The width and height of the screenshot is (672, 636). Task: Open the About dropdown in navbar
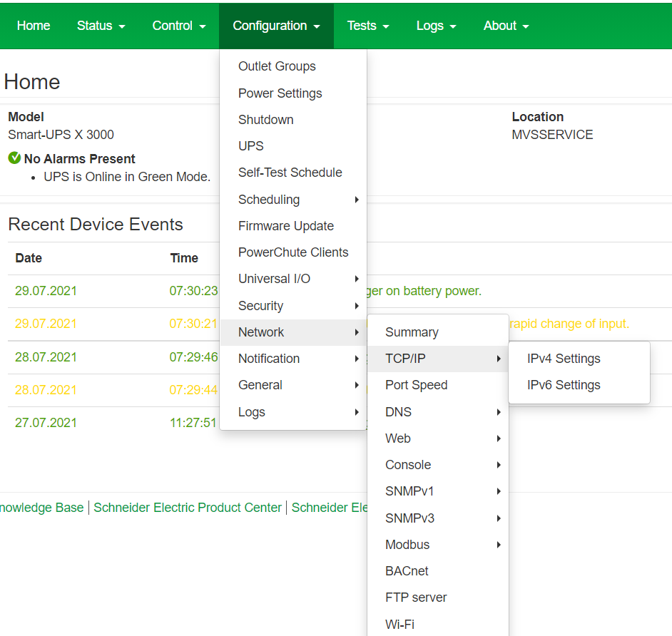(x=506, y=26)
